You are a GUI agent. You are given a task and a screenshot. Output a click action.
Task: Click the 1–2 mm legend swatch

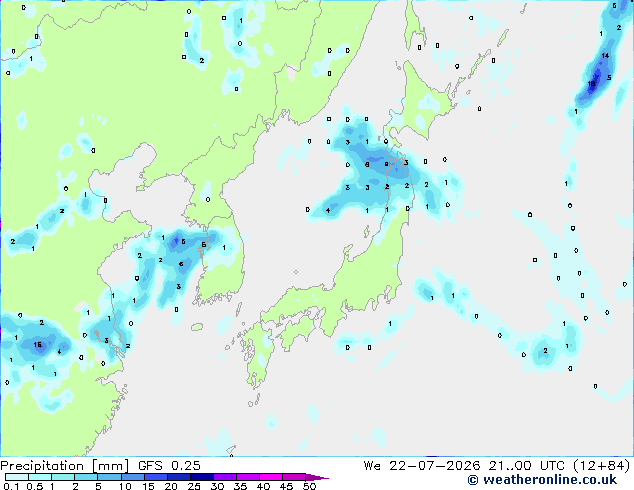click(x=63, y=477)
